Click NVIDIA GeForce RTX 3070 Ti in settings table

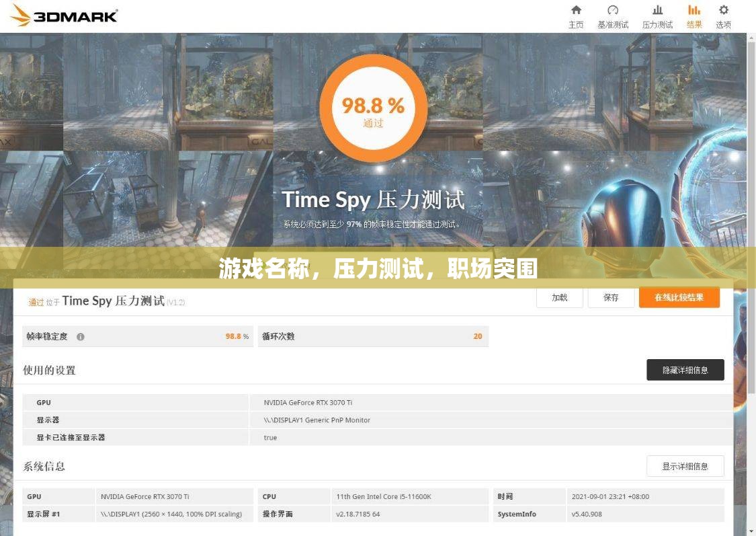point(308,402)
